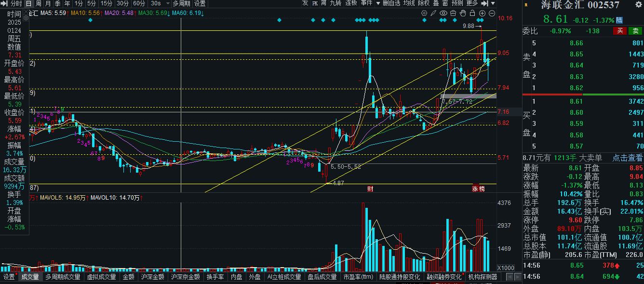Click the red up arrow beside 378
The height and width of the screenshot is (284, 644).
coord(617,266)
